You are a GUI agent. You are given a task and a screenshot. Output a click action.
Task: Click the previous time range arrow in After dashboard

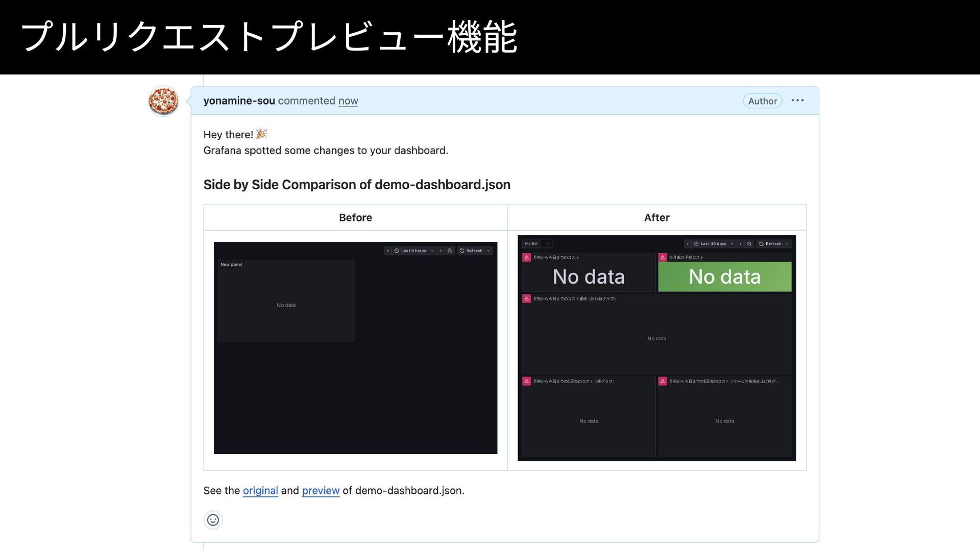click(688, 244)
